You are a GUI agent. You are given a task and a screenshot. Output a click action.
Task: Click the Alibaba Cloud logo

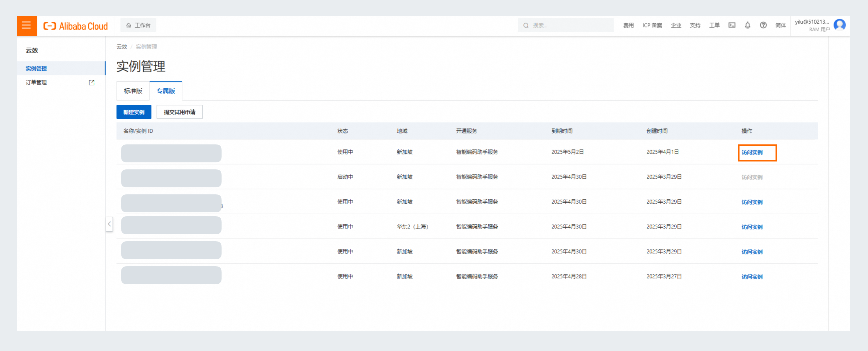click(x=75, y=26)
